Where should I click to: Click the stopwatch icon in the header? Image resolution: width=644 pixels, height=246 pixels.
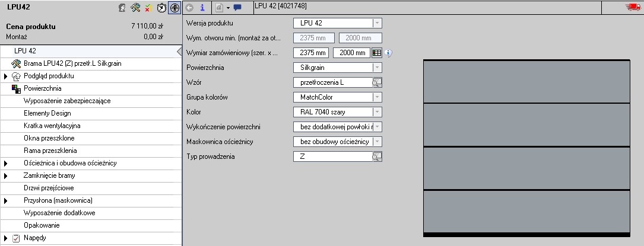click(x=162, y=7)
